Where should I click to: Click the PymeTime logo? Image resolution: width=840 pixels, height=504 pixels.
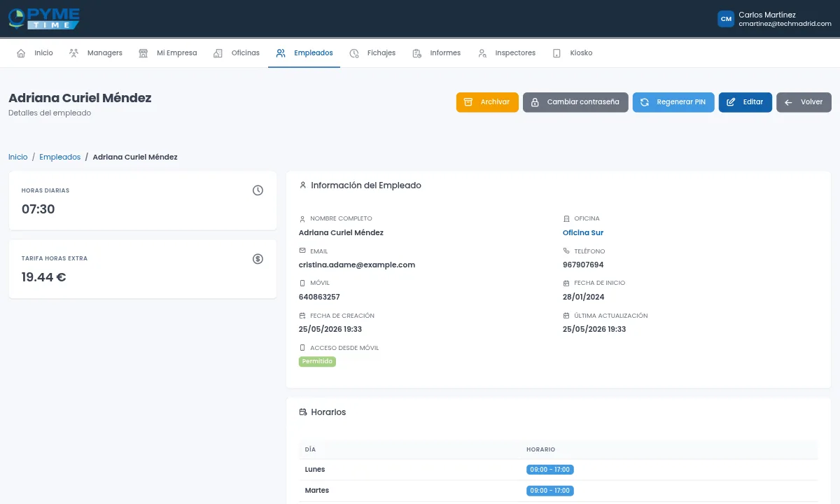point(43,18)
